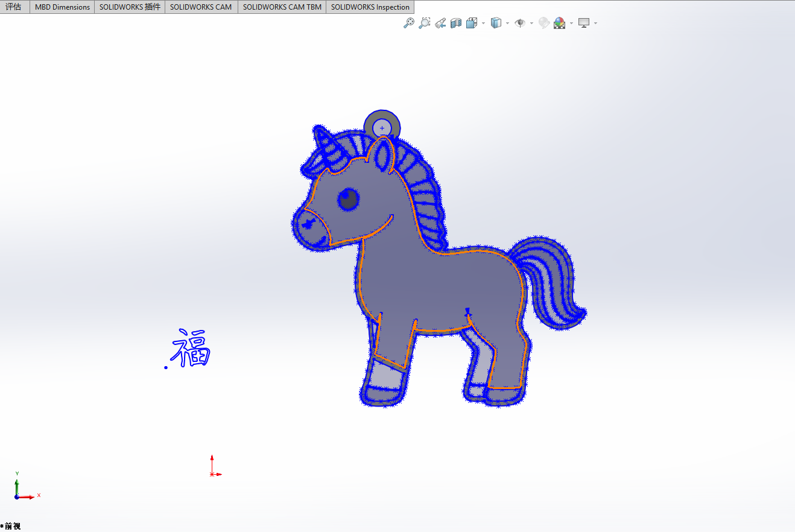Screen dimensions: 795x532
Task: Click the circular hanging hole on horse
Action: (x=382, y=128)
